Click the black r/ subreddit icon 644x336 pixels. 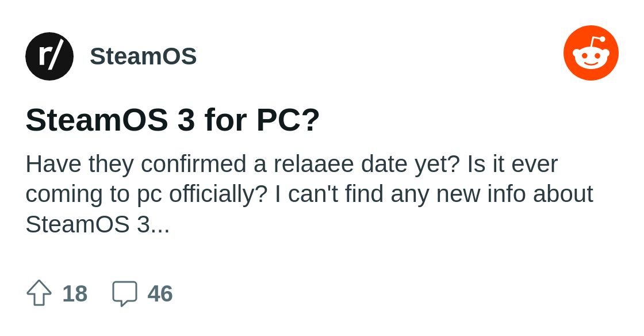[49, 56]
